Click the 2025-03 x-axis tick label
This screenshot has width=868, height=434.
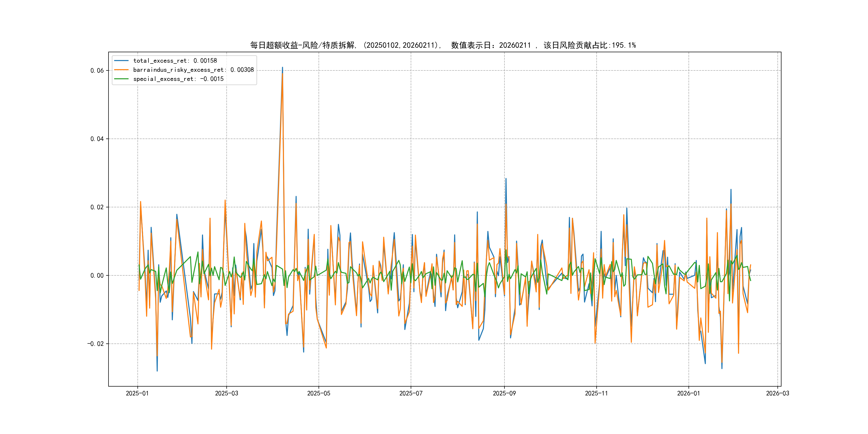click(226, 394)
